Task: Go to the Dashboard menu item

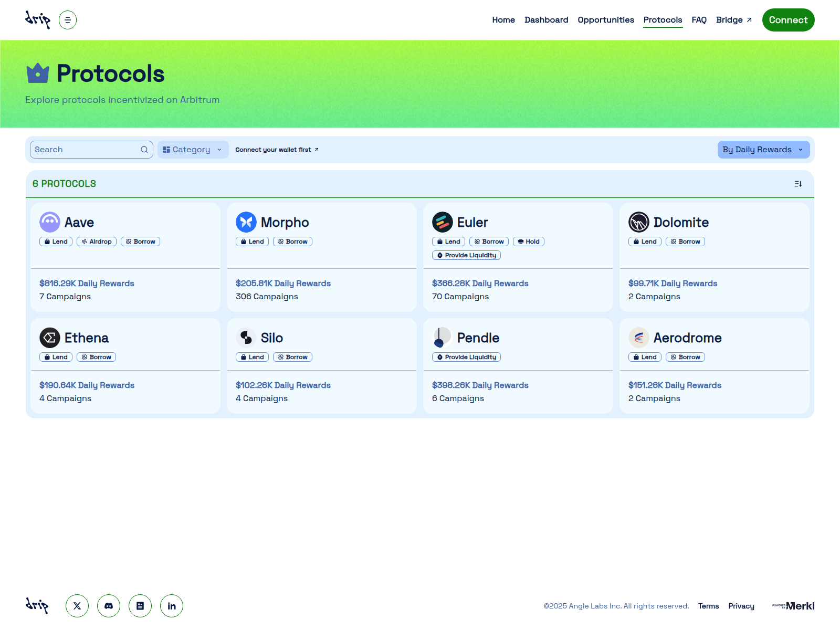Action: (x=547, y=20)
